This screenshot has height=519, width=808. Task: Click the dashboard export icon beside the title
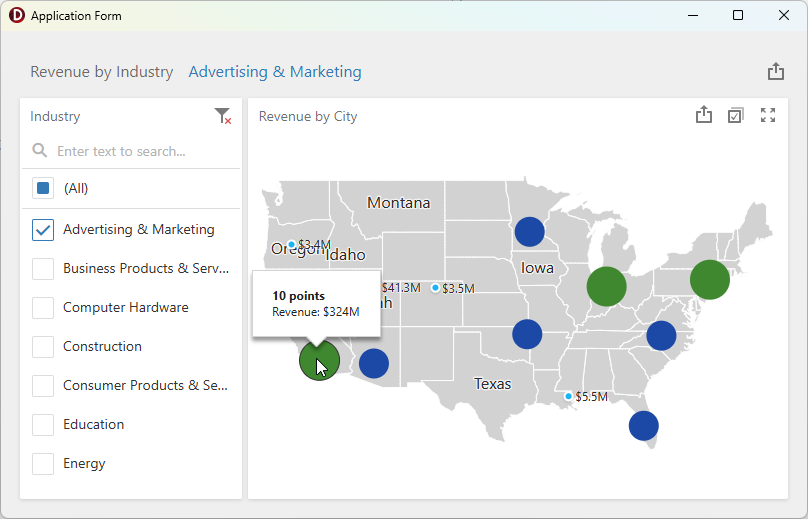pos(776,71)
